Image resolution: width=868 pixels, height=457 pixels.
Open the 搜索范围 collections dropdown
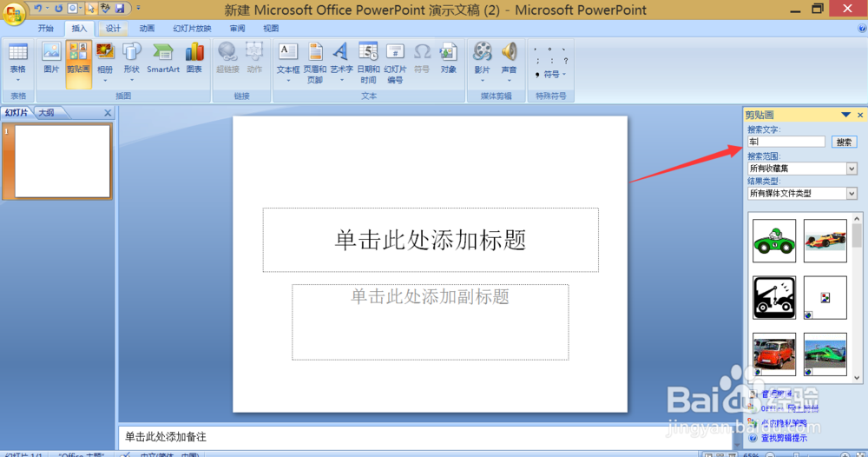(852, 169)
